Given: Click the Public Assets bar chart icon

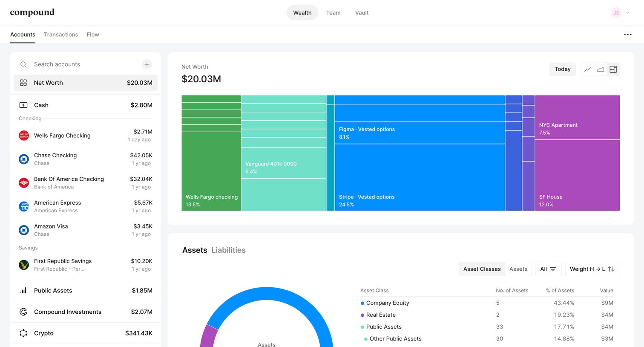Looking at the screenshot, I should point(23,291).
